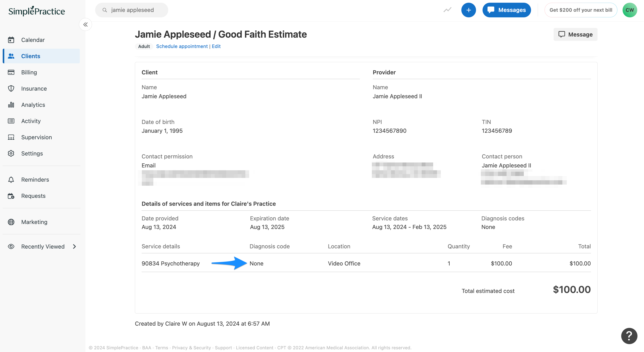
Task: Click the Supervision icon
Action: coord(11,137)
